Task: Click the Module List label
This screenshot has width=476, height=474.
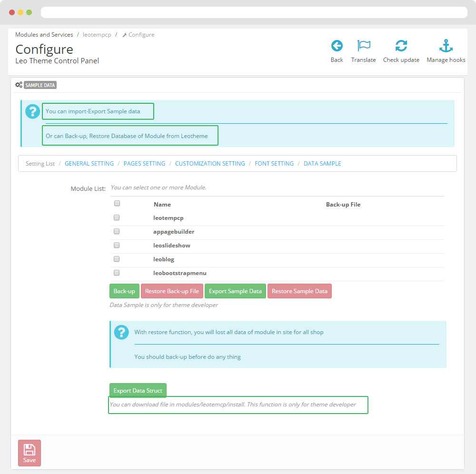Action: coord(88,189)
